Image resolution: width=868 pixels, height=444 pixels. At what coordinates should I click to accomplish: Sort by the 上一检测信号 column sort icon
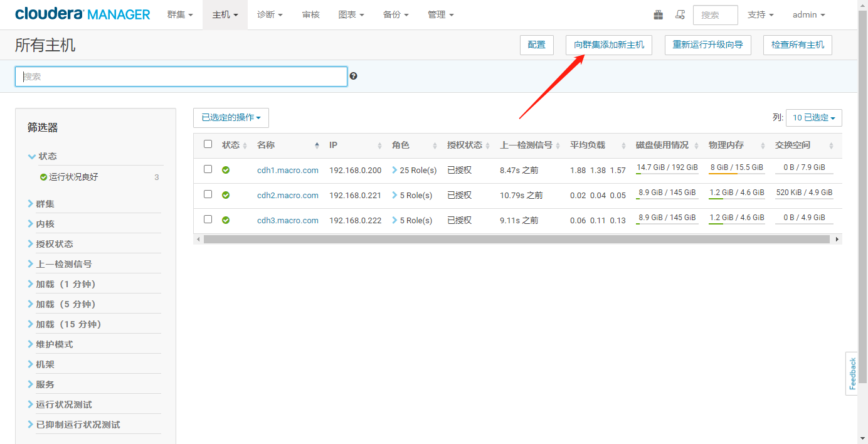558,145
